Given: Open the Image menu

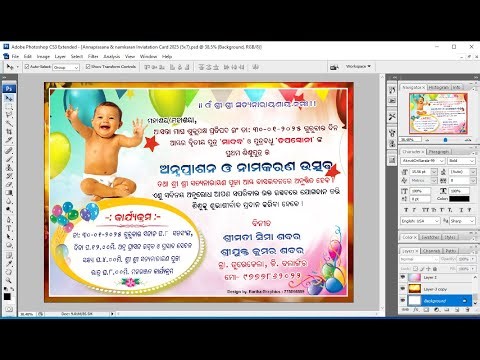Looking at the screenshot, I should click(43, 57).
